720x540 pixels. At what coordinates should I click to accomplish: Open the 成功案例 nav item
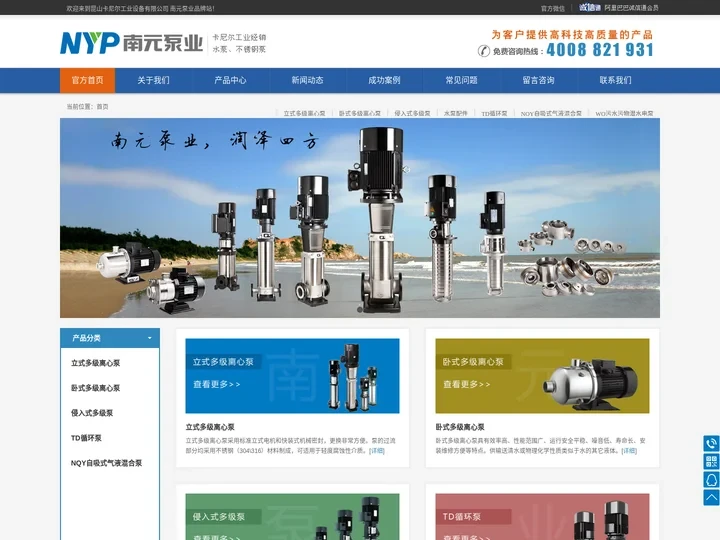tap(384, 80)
